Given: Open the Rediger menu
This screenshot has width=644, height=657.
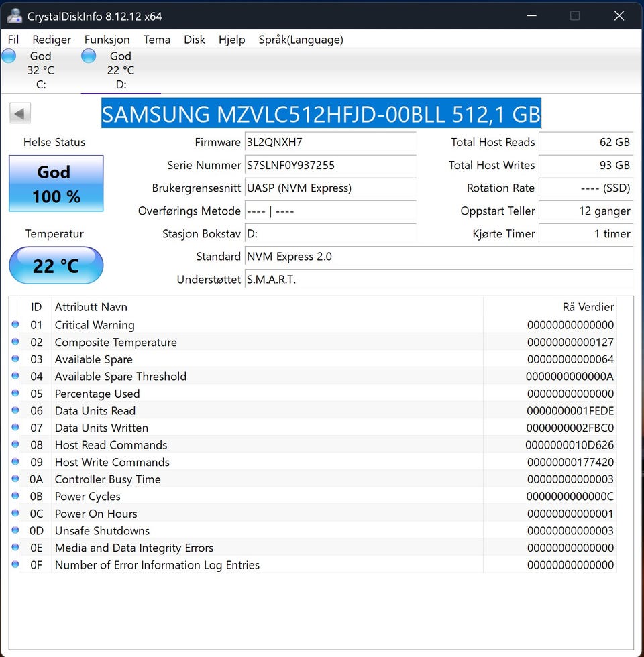Looking at the screenshot, I should point(52,40).
